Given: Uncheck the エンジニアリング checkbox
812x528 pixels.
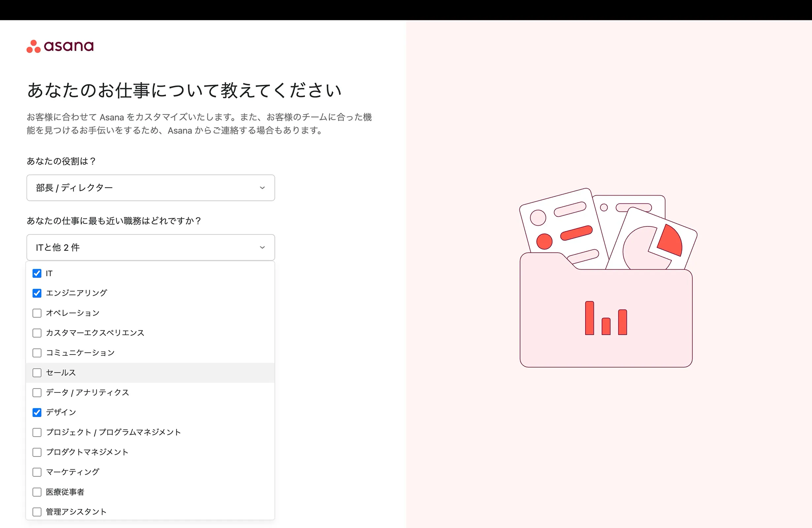Looking at the screenshot, I should pyautogui.click(x=37, y=293).
